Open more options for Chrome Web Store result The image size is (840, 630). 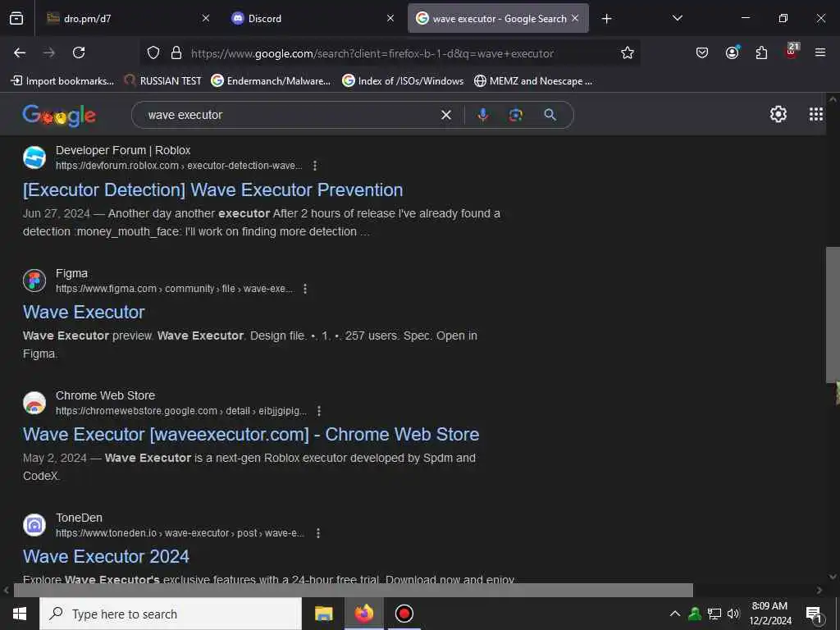point(319,411)
